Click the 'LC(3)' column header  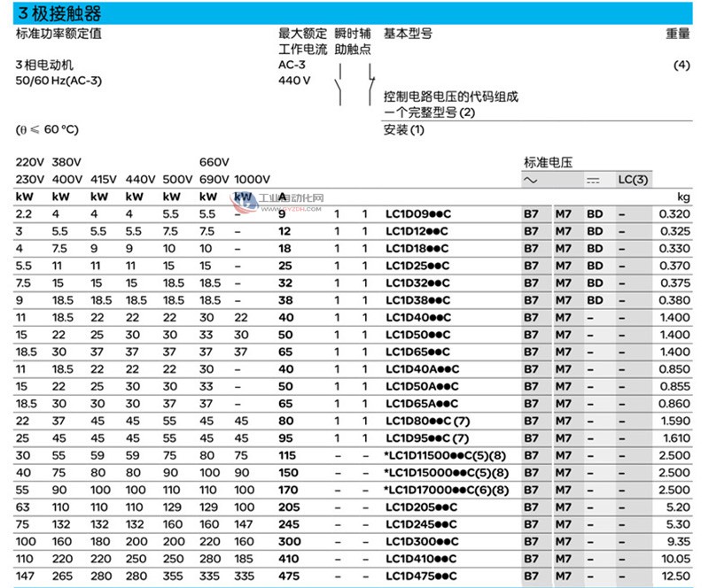coord(633,180)
